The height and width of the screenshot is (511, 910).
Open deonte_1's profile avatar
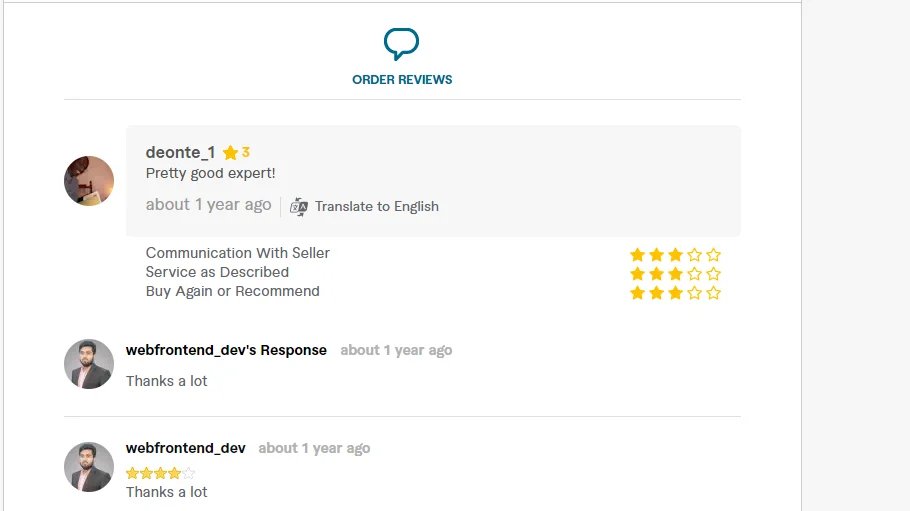pos(89,181)
